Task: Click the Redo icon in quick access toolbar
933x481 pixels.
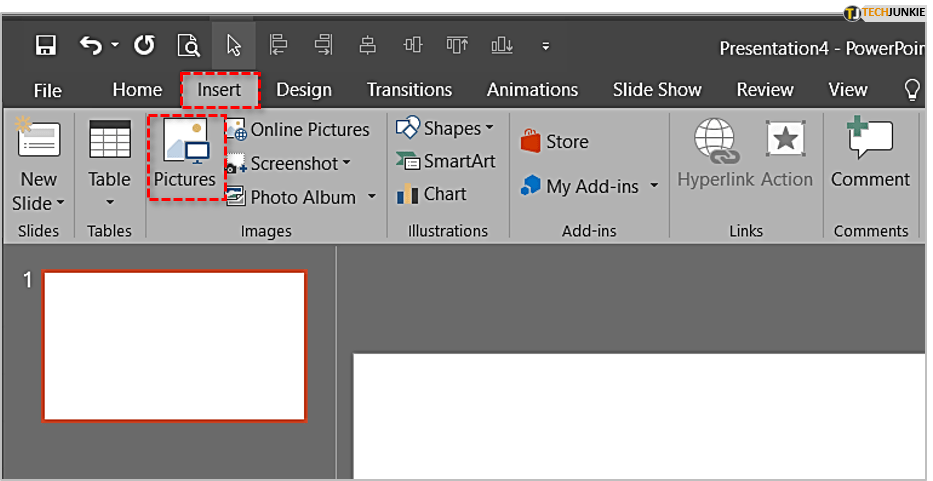Action: pos(144,45)
